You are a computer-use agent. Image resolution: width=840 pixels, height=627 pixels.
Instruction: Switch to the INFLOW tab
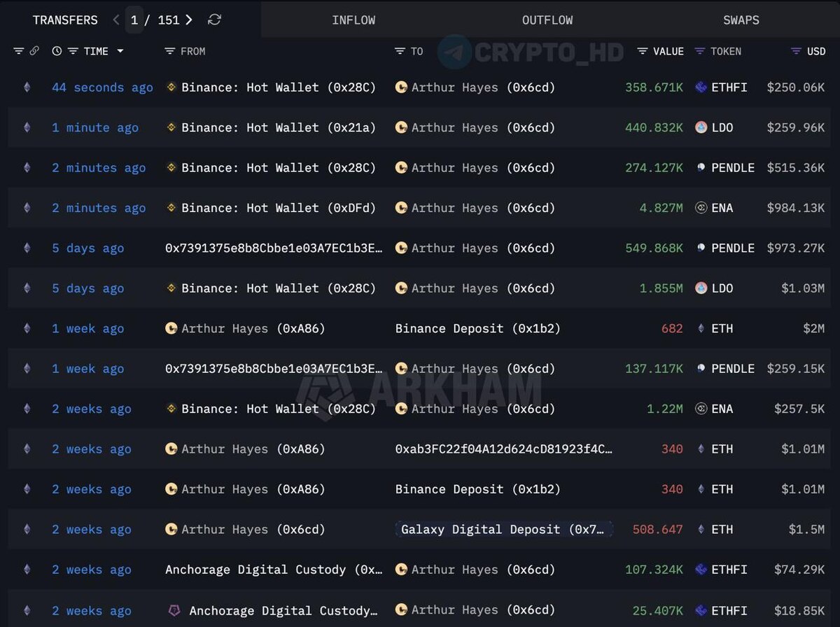coord(353,20)
